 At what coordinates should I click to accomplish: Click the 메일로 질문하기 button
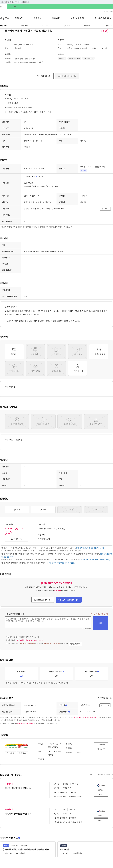click(75, 644)
